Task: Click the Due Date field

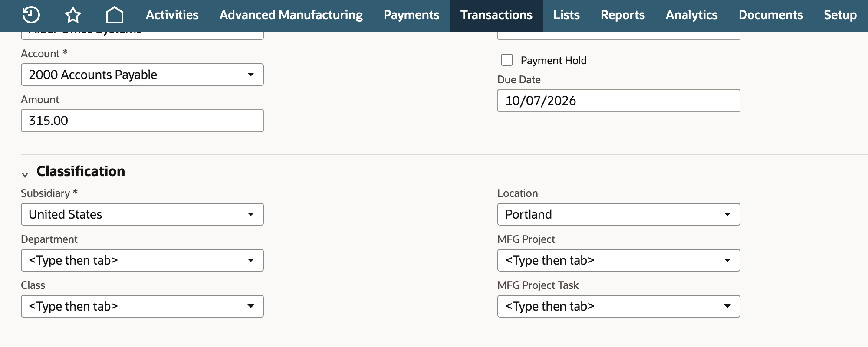Action: 619,101
